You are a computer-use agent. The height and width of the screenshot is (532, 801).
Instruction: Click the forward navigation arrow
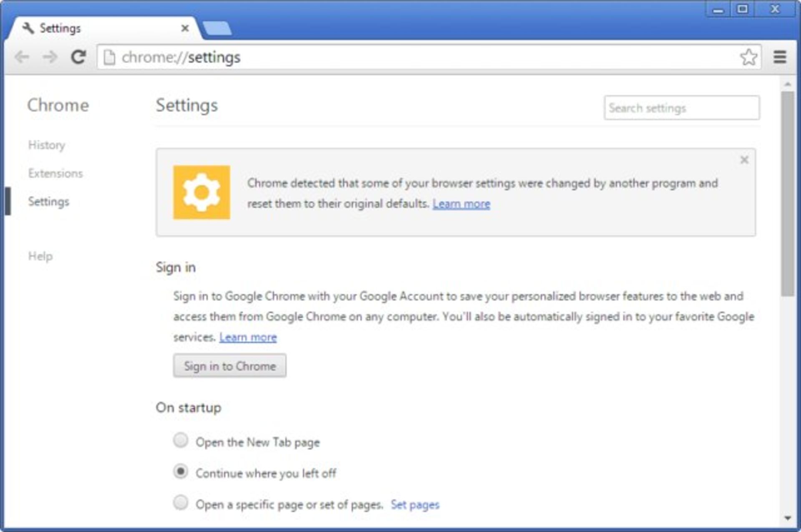(50, 57)
